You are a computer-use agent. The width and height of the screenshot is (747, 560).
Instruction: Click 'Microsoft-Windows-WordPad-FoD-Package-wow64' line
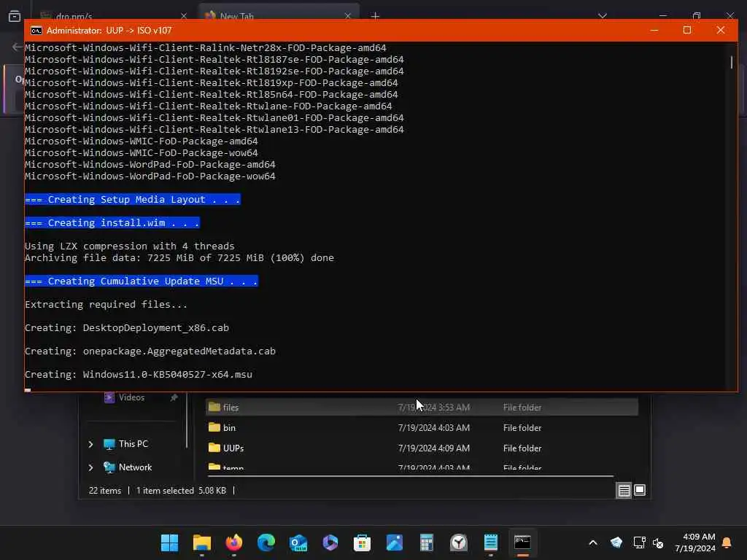pos(150,176)
